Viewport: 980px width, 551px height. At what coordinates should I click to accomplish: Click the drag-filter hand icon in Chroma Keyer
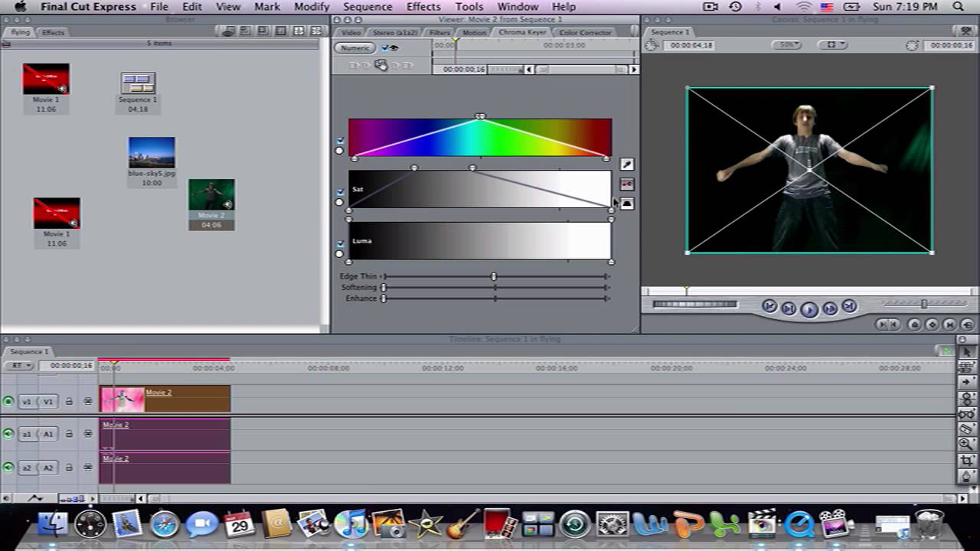click(381, 65)
